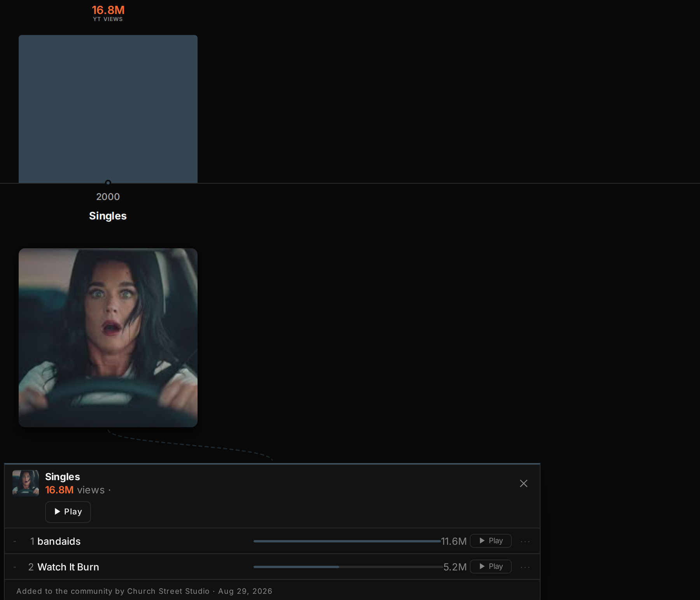Play the Watch It Burn track

(x=490, y=567)
